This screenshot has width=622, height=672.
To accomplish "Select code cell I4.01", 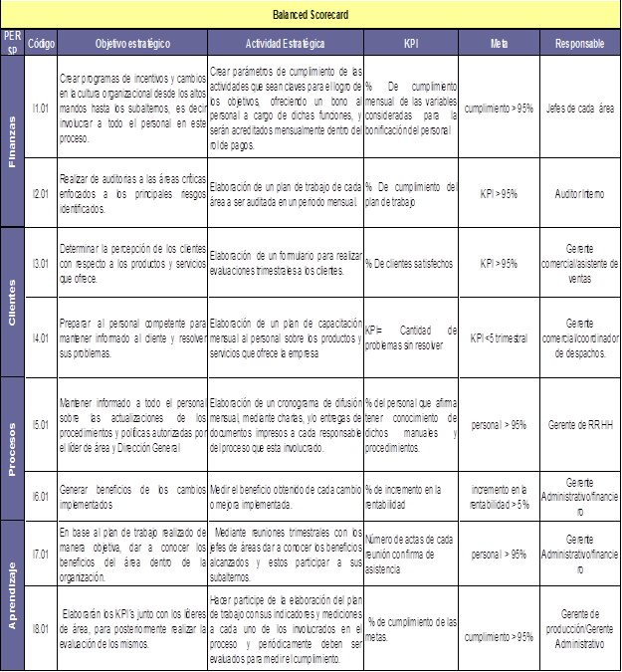I will point(41,337).
